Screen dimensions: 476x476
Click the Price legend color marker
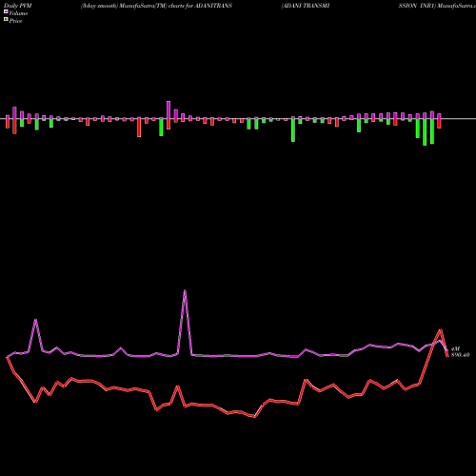(6, 20)
